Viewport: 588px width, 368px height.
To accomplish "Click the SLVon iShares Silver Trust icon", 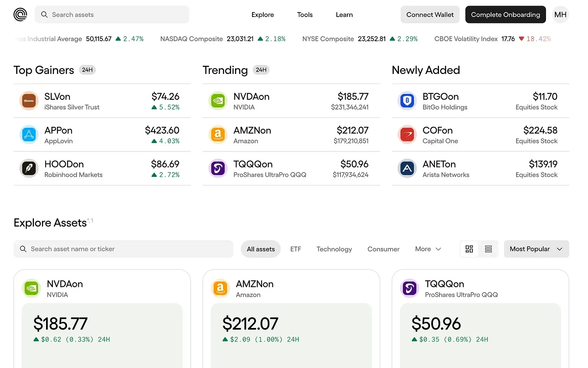I will pos(29,101).
